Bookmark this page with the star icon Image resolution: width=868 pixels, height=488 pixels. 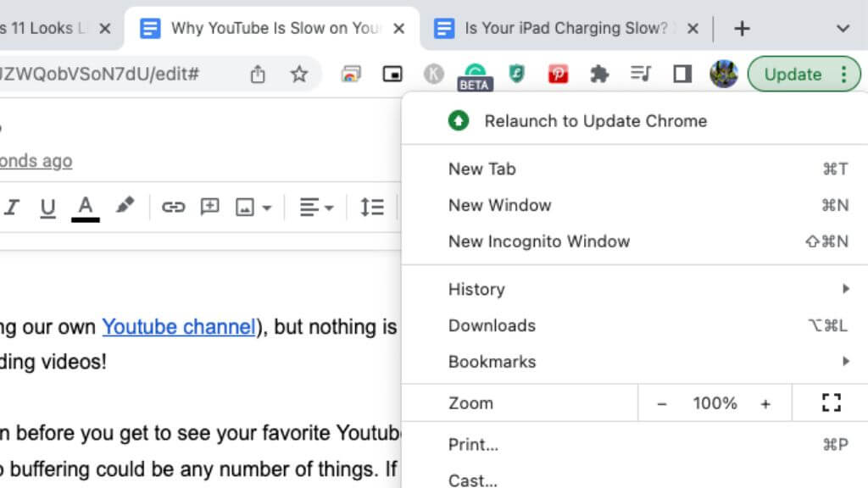click(x=299, y=74)
